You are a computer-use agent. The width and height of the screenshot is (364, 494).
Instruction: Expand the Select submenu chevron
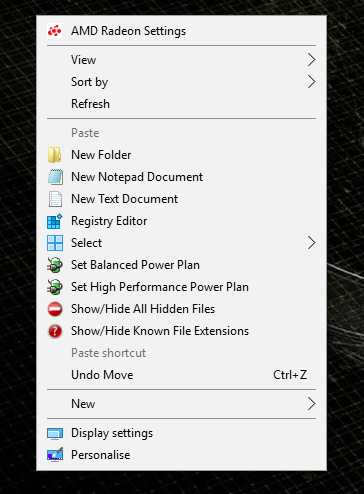[311, 243]
